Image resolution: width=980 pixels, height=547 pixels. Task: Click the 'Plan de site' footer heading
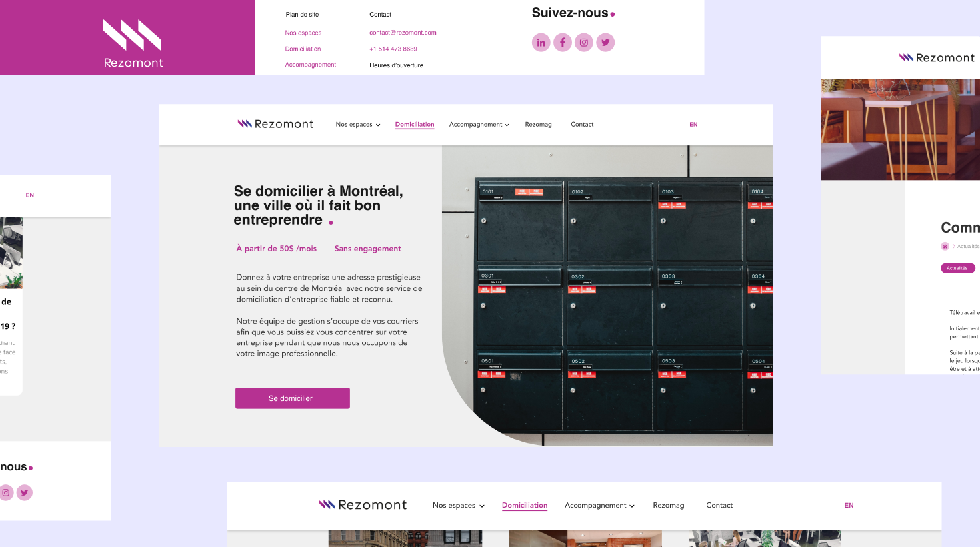coord(302,15)
